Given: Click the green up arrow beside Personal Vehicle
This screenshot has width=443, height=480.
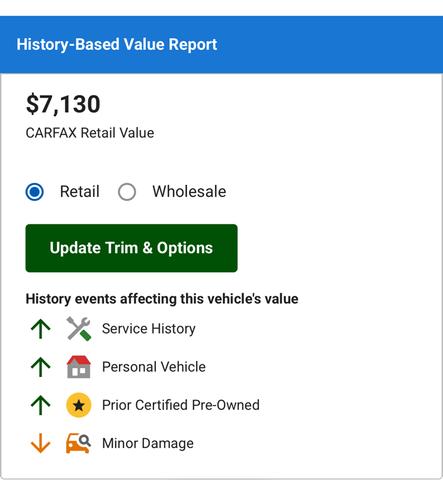Looking at the screenshot, I should 40,367.
